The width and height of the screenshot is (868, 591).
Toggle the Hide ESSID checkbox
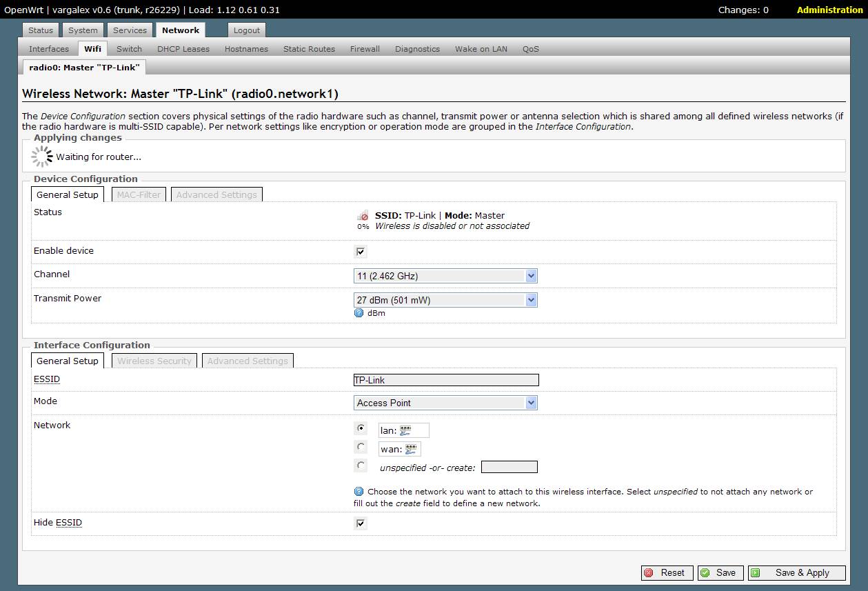click(x=360, y=523)
